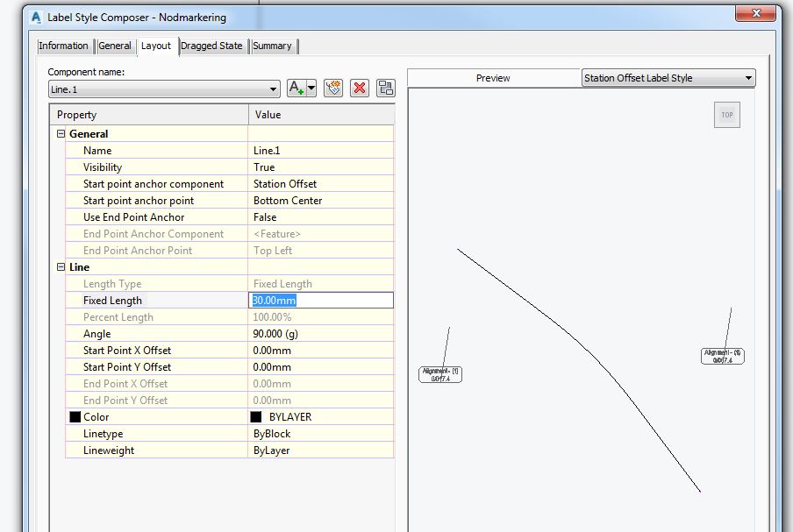This screenshot has height=532, width=793.
Task: Click the Preview header label
Action: (x=493, y=77)
